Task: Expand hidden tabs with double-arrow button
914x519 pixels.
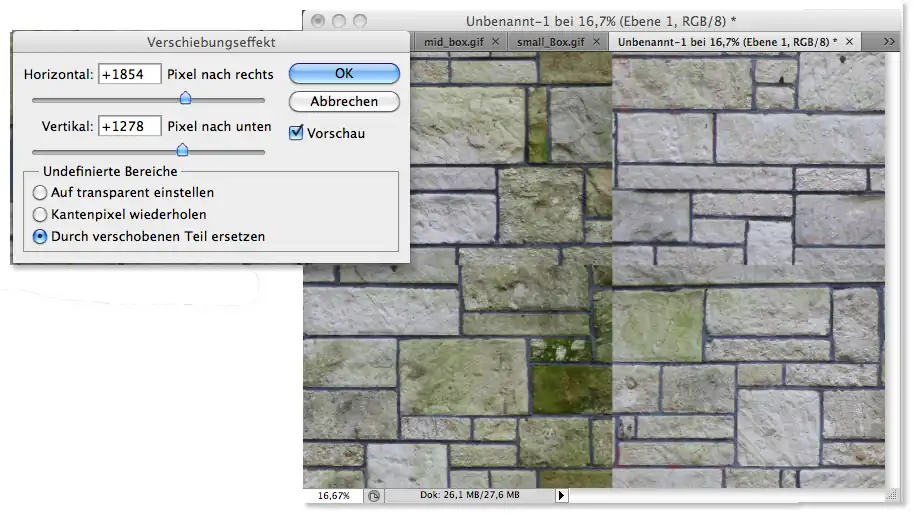Action: [x=888, y=42]
